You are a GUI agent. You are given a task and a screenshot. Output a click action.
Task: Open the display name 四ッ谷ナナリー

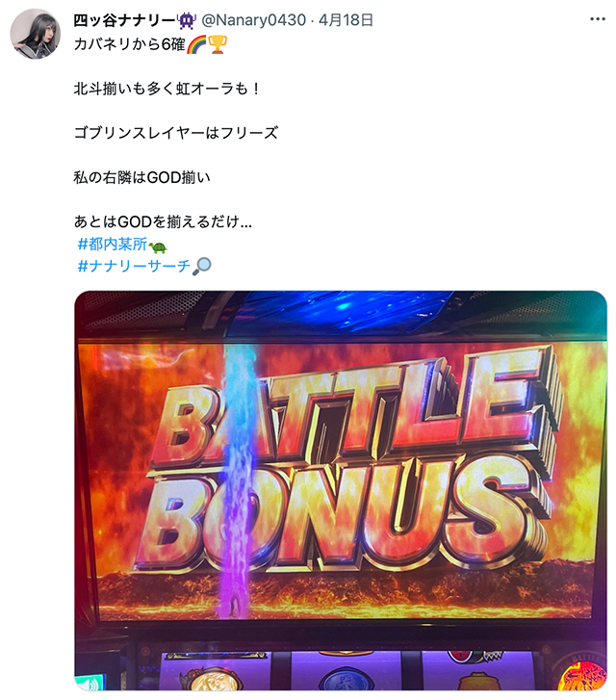tap(124, 20)
